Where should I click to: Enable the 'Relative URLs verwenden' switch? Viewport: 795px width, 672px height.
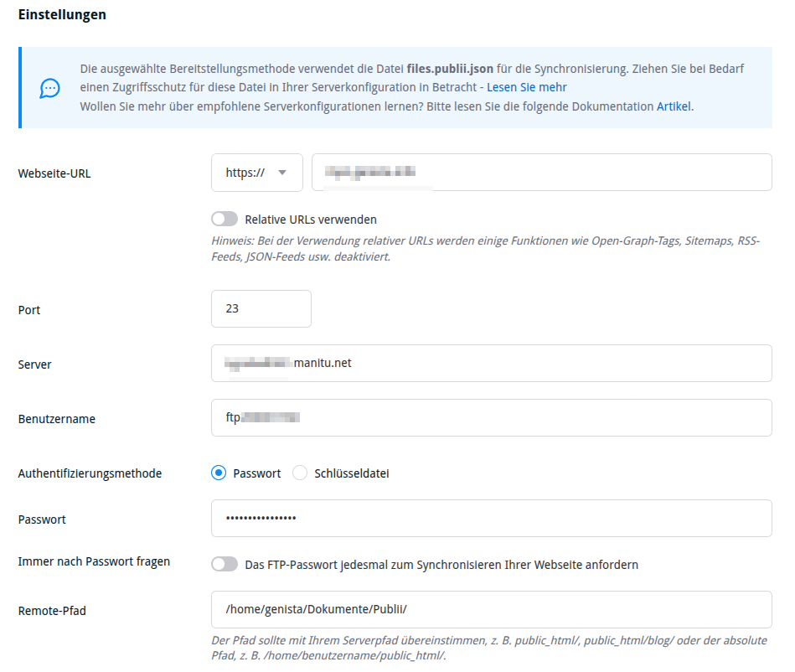click(225, 219)
